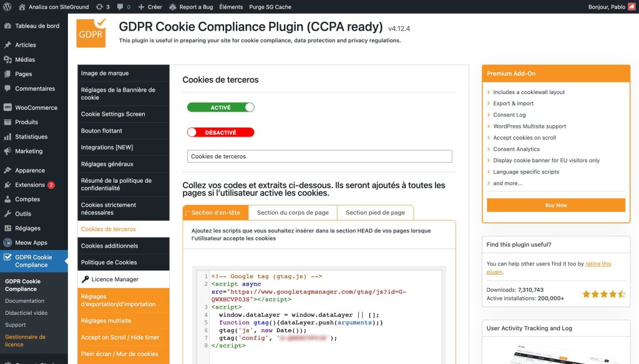Click the Tableau de bord dashboard icon

click(x=7, y=26)
